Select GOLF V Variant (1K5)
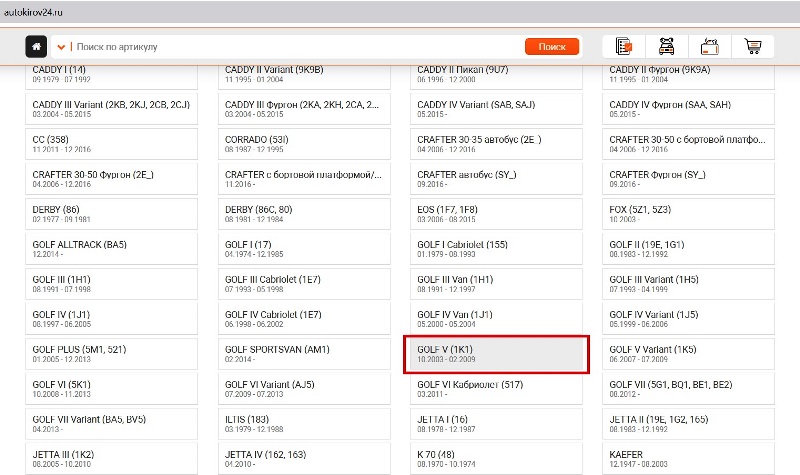This screenshot has width=800, height=475. 688,354
